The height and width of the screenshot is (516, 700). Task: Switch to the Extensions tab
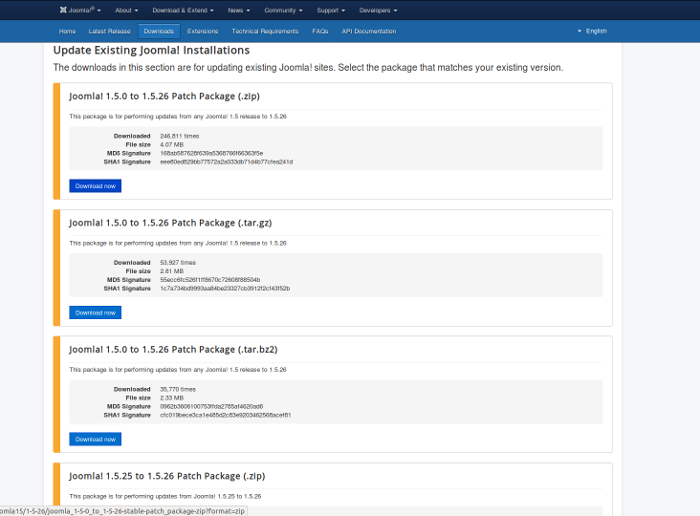(203, 31)
